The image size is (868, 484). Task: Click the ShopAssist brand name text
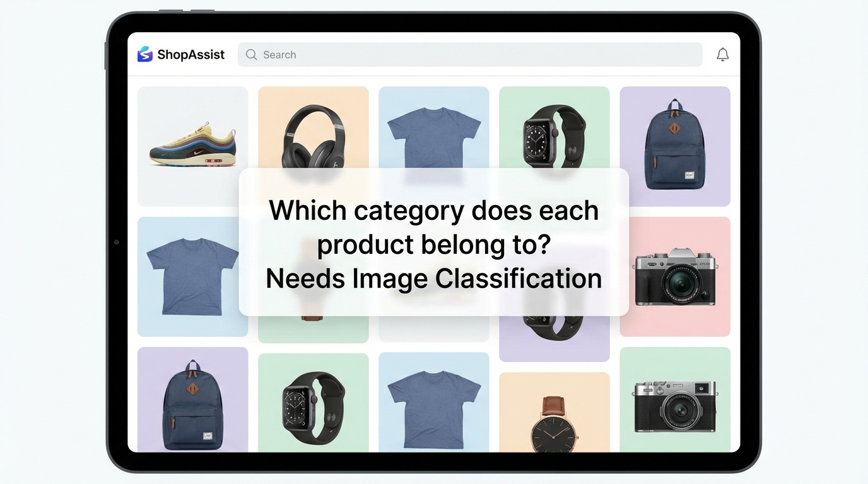coord(191,55)
